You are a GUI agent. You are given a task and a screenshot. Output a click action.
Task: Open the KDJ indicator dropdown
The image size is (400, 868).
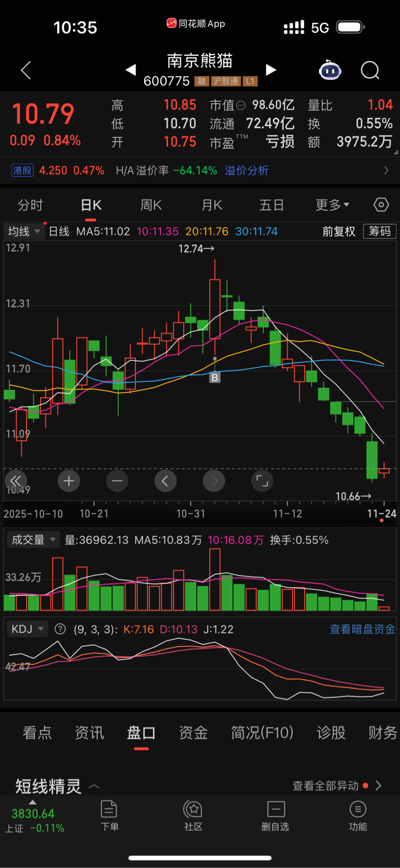(x=27, y=629)
